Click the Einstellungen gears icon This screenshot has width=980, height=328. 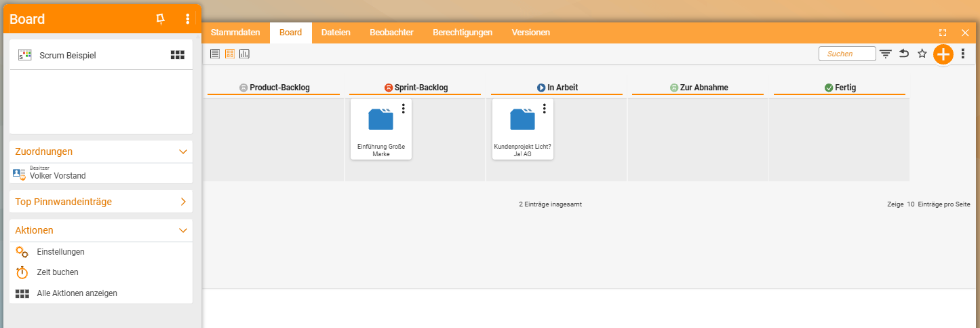pyautogui.click(x=22, y=252)
